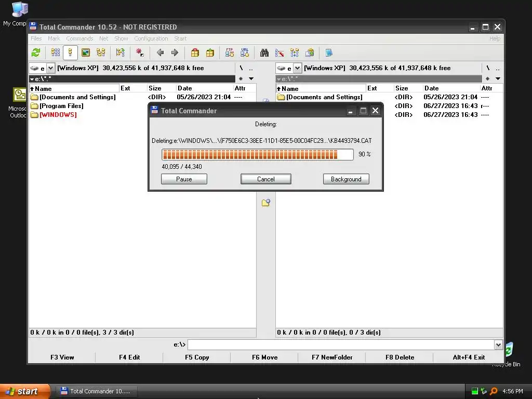532x399 pixels.
Task: Open the left panel directory hotlist asterisk
Action: click(x=241, y=79)
